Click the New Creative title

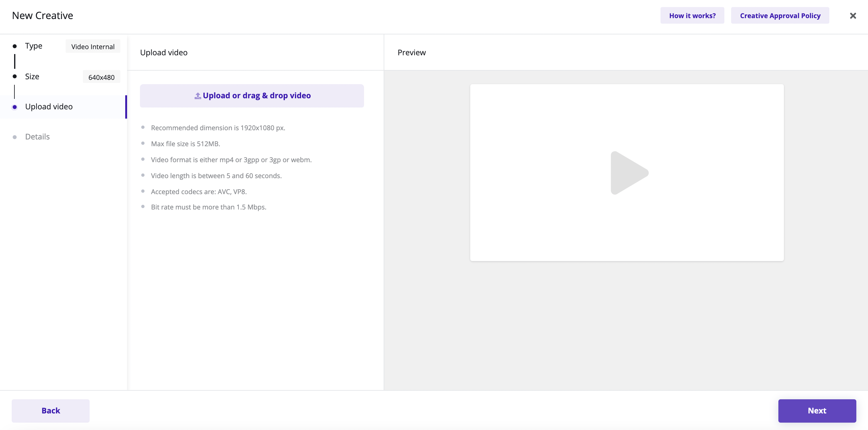click(x=42, y=16)
